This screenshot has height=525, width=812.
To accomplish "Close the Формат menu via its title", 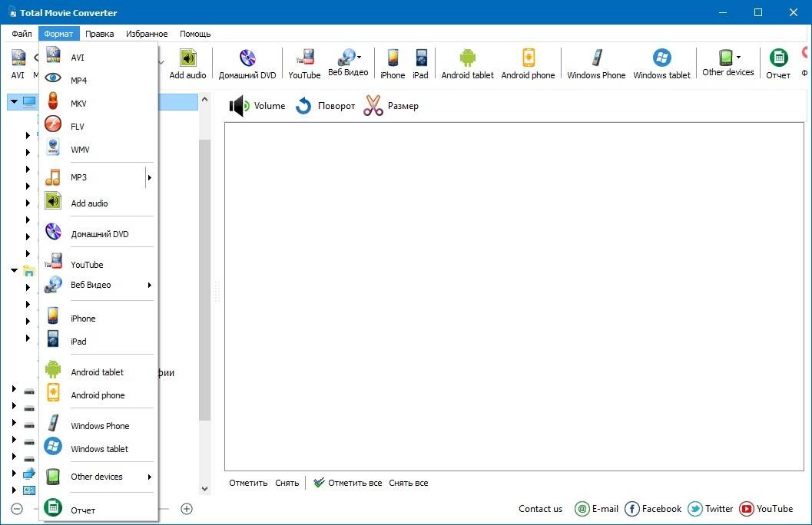I will click(x=58, y=34).
